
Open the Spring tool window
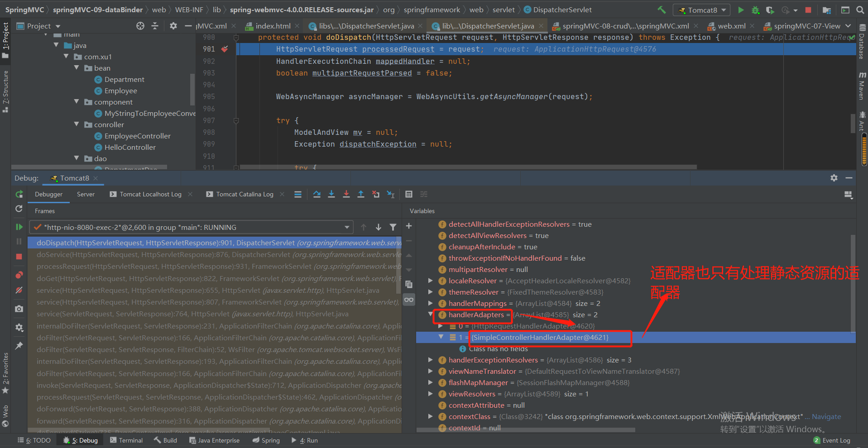[266, 440]
